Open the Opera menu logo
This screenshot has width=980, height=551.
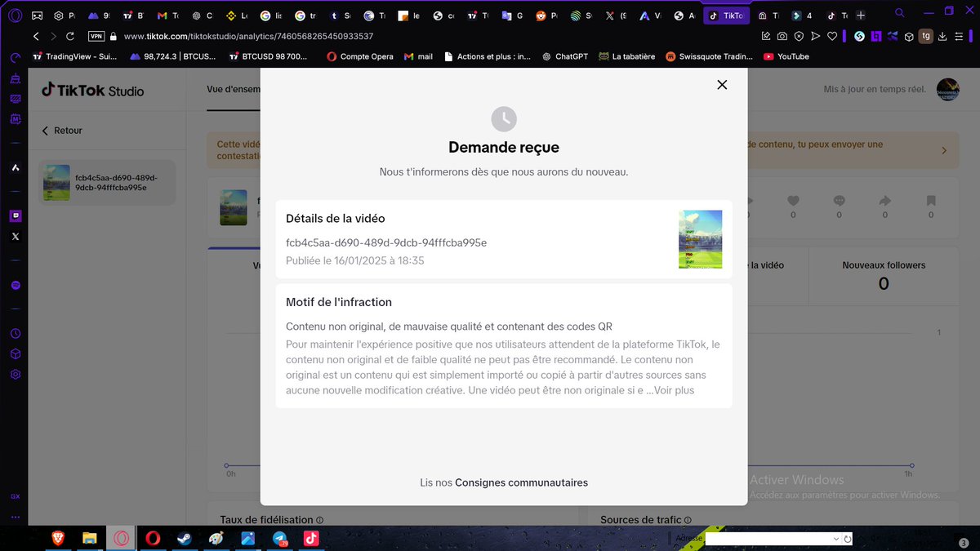(15, 16)
